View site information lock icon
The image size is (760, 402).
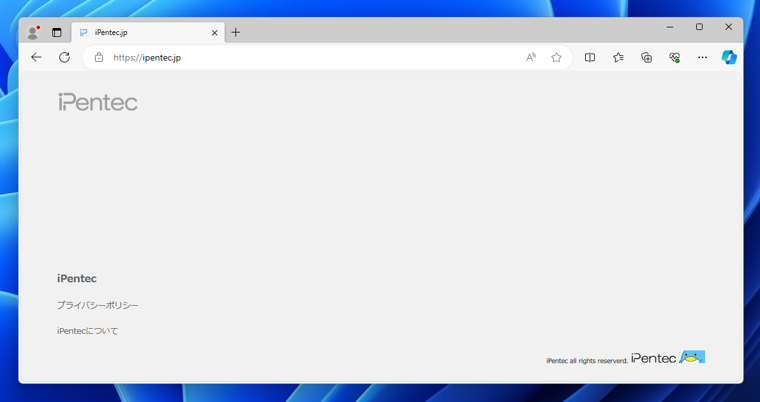[x=99, y=57]
